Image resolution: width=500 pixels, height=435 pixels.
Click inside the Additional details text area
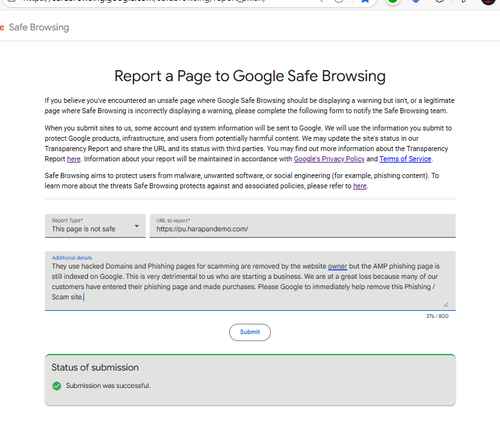[x=250, y=281]
